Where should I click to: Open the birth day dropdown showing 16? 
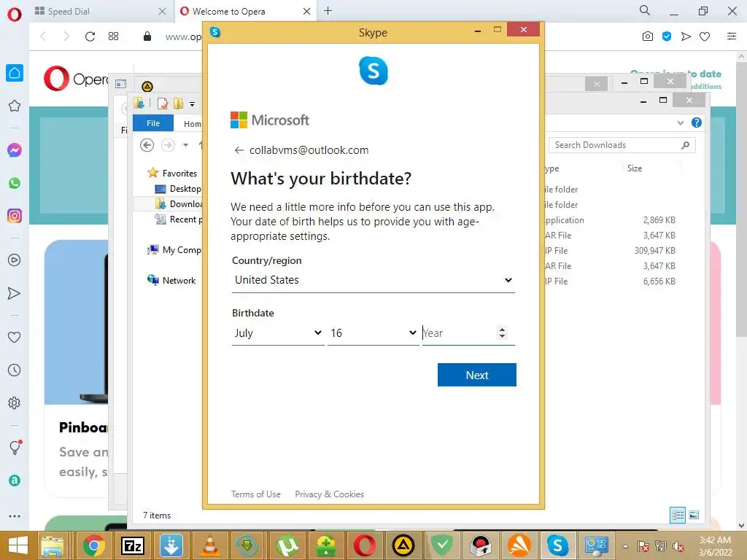coord(373,332)
